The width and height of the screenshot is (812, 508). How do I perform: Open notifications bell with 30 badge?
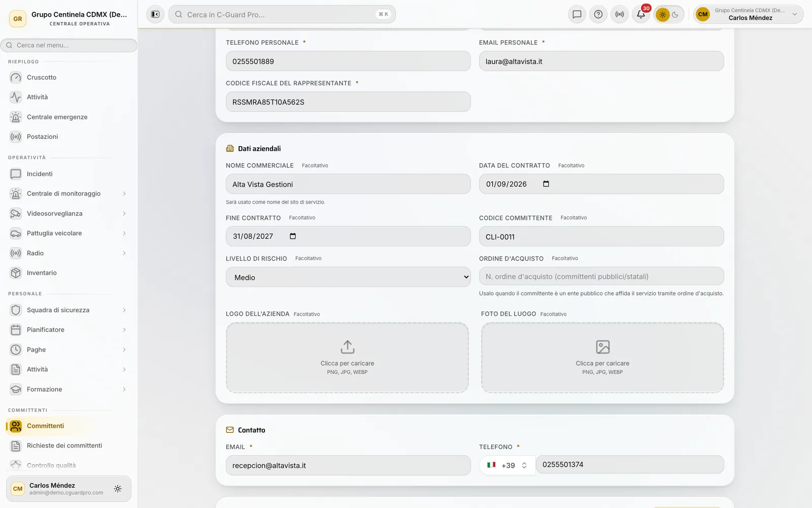tap(641, 14)
